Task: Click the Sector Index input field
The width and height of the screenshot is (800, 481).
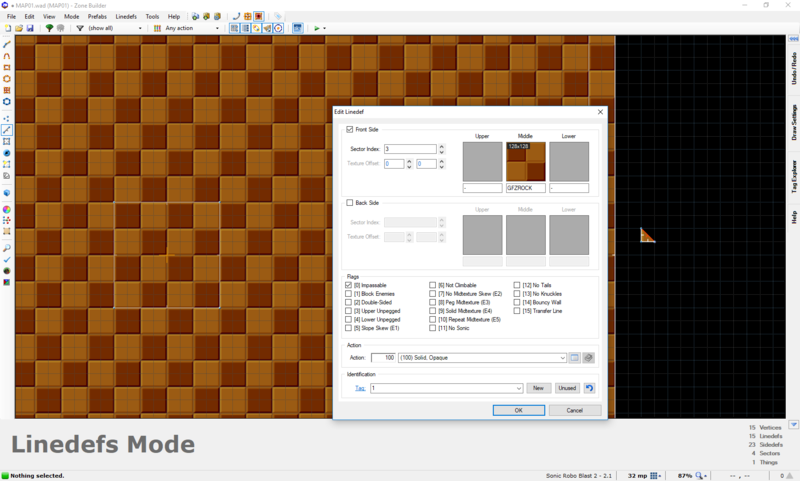Action: (410, 149)
